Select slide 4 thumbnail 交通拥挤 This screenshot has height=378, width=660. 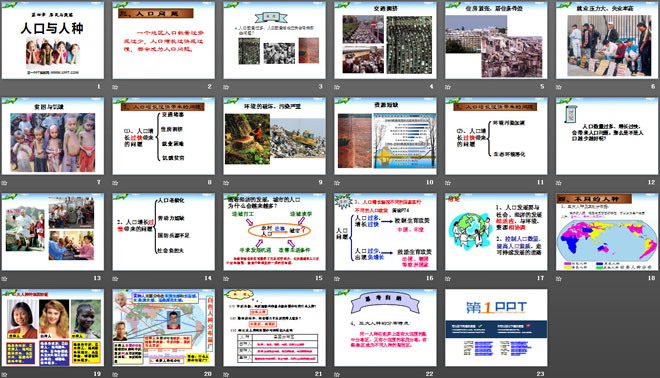385,40
